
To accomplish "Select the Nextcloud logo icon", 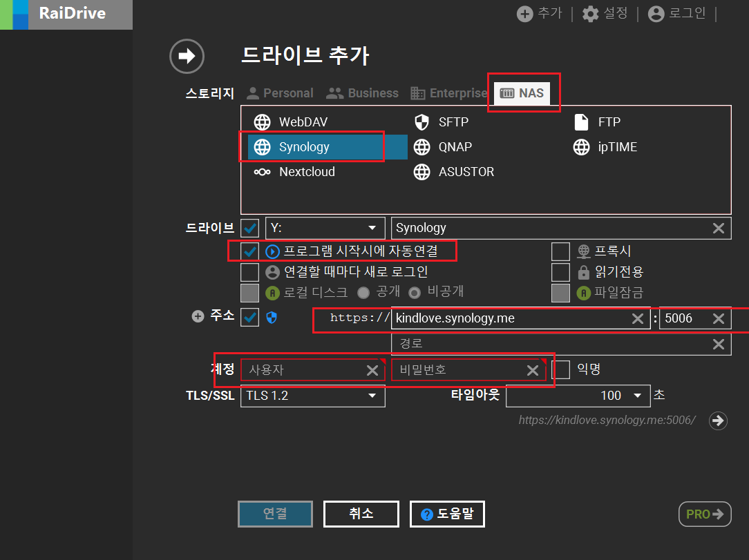I will pyautogui.click(x=263, y=172).
